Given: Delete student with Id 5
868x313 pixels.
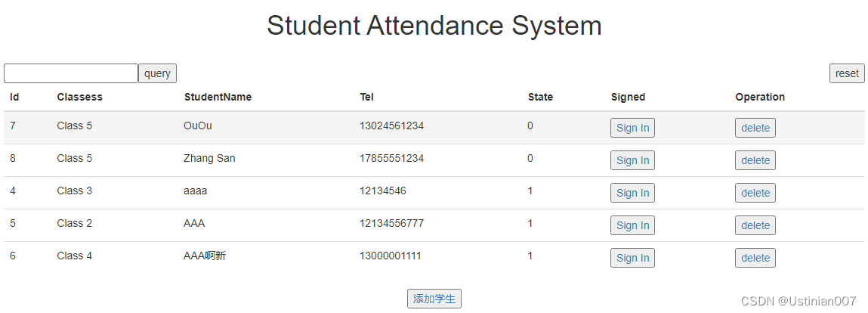Looking at the screenshot, I should (755, 225).
